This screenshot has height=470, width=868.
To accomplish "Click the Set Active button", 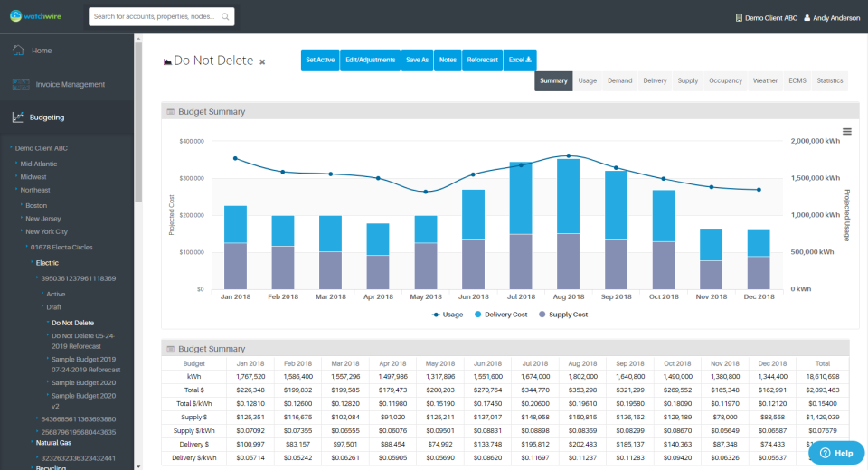I will pos(320,60).
